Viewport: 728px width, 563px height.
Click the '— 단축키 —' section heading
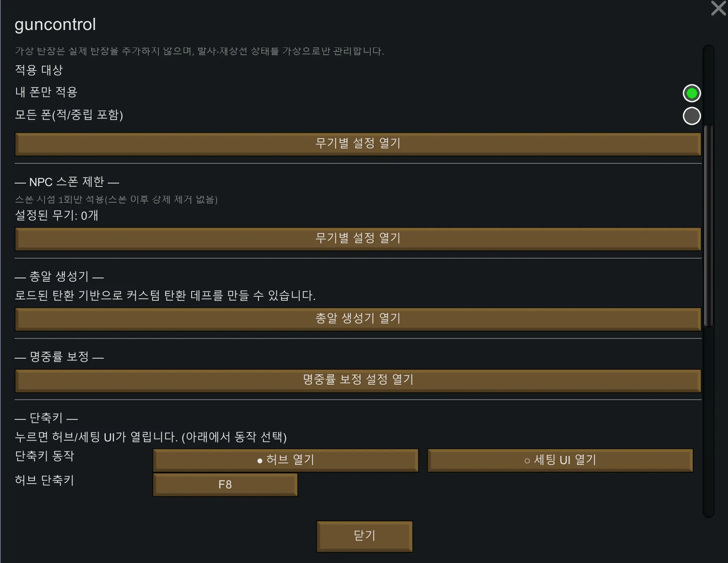pos(46,418)
